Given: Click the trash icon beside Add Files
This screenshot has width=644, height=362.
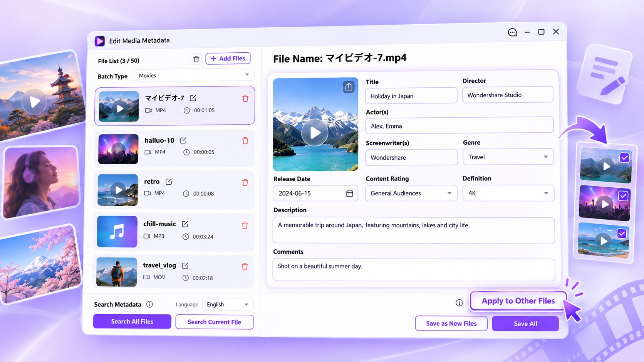Looking at the screenshot, I should coord(196,59).
